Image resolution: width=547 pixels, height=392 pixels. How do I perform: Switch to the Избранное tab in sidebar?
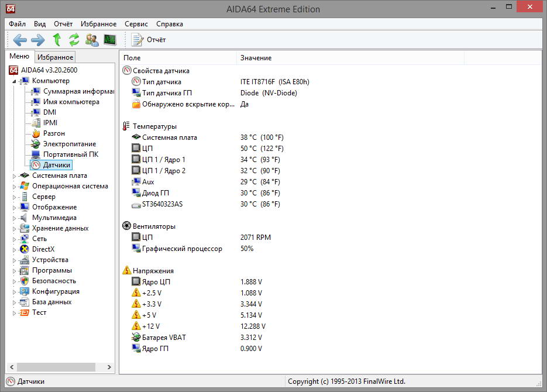tap(55, 57)
